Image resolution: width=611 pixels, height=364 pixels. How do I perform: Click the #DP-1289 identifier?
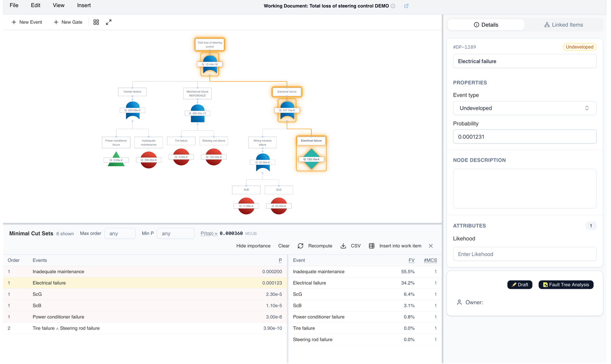(x=464, y=47)
